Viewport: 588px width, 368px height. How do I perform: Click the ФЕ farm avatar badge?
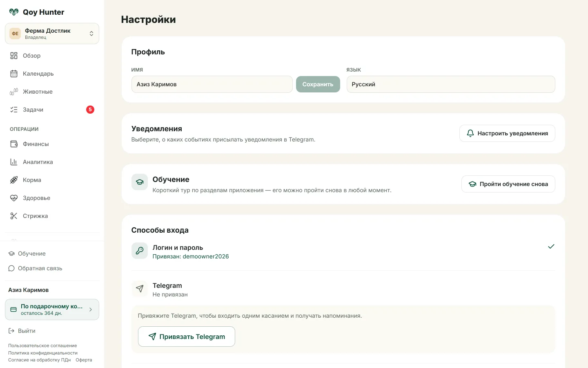[x=15, y=34]
